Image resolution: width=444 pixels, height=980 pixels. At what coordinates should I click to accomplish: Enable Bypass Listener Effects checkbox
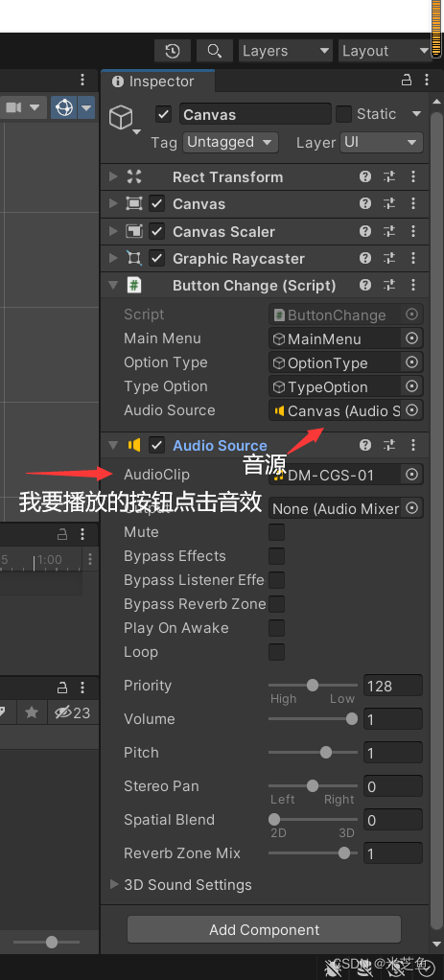point(276,580)
